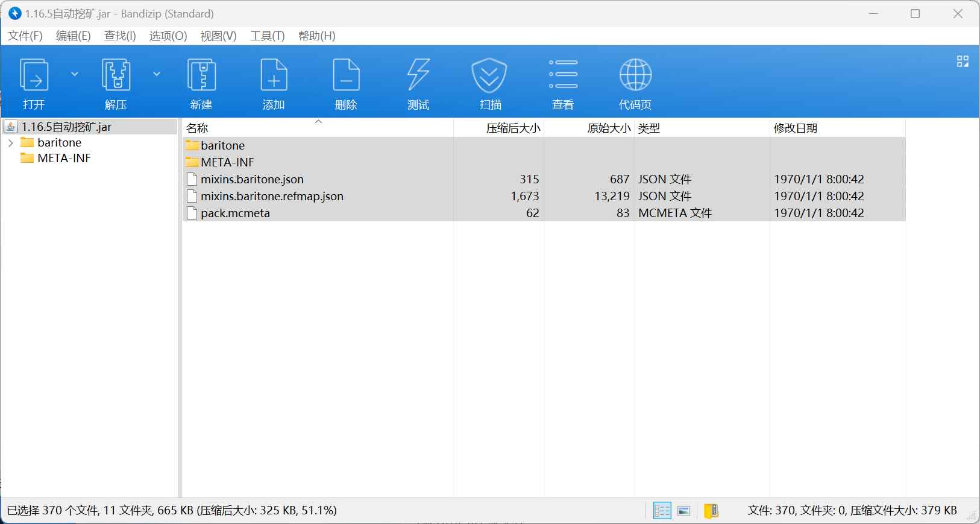Click the 扫描 (Scan) shield icon
Image resolution: width=980 pixels, height=524 pixels.
(x=489, y=75)
